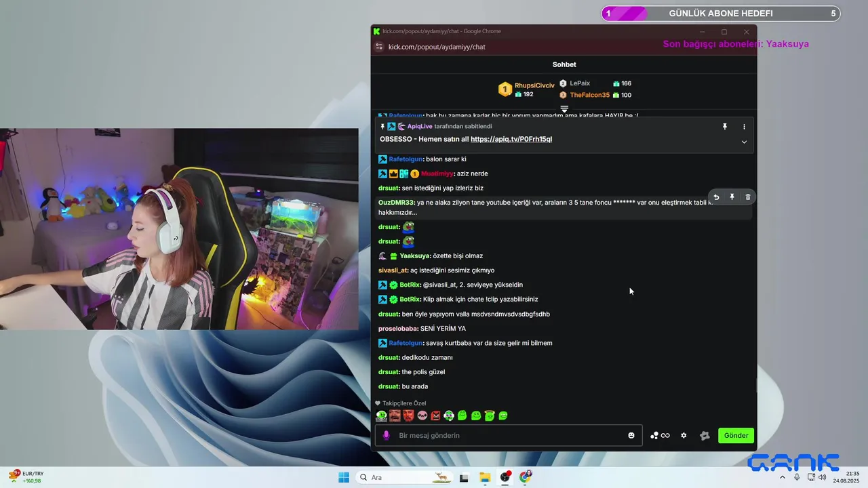This screenshot has height=488, width=868.
Task: Click drsuat on 'the polis güzel' message
Action: [389, 372]
